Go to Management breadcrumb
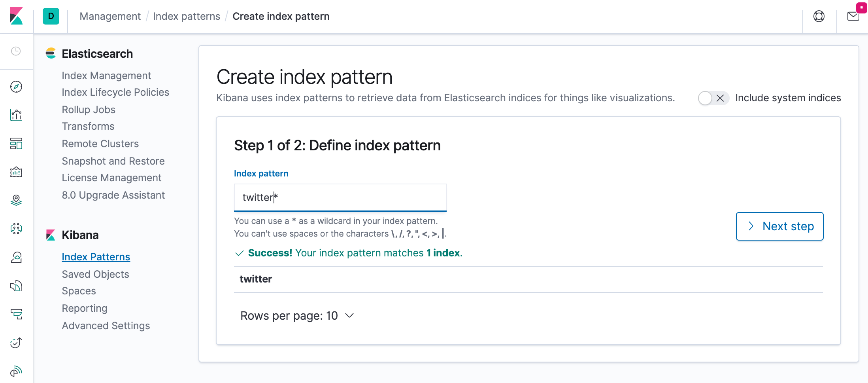Screen dimensions: 868x383 pyautogui.click(x=110, y=16)
